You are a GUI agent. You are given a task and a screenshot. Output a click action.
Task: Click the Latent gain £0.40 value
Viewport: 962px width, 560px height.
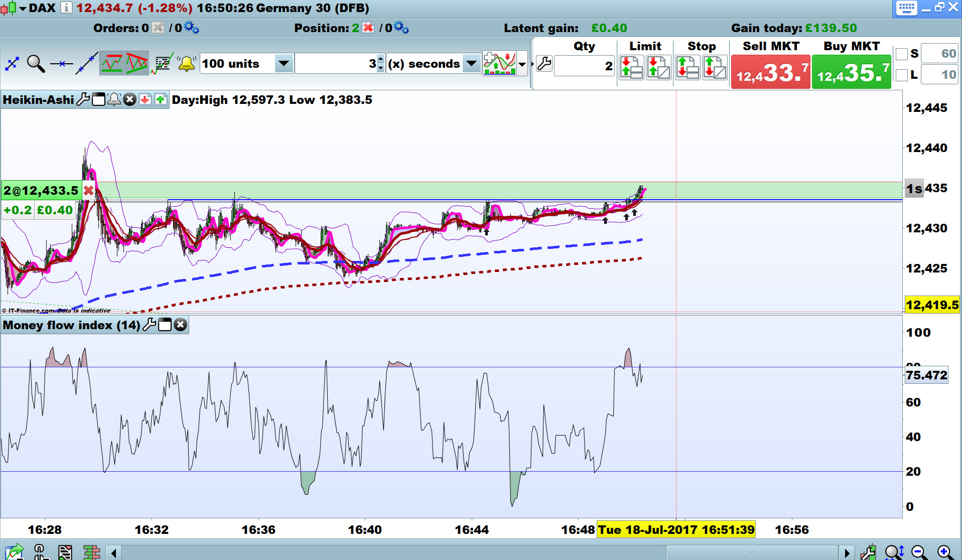click(609, 28)
